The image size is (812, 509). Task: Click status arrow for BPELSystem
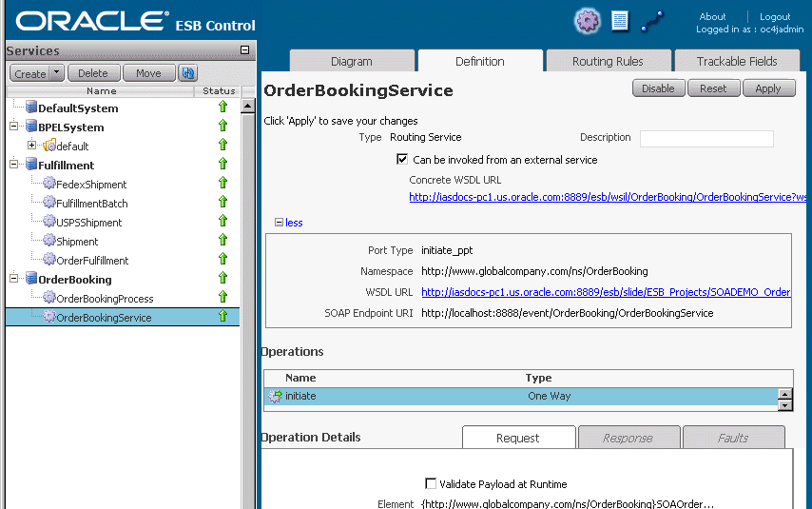click(x=222, y=126)
